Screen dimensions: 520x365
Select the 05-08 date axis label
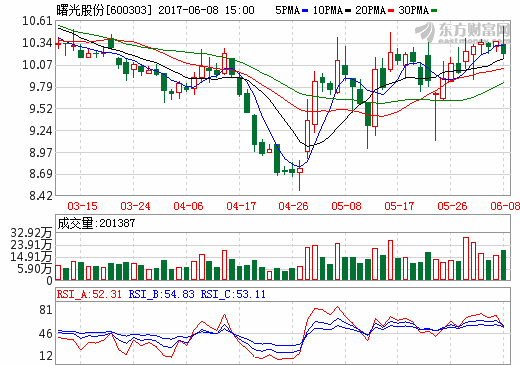pos(346,206)
